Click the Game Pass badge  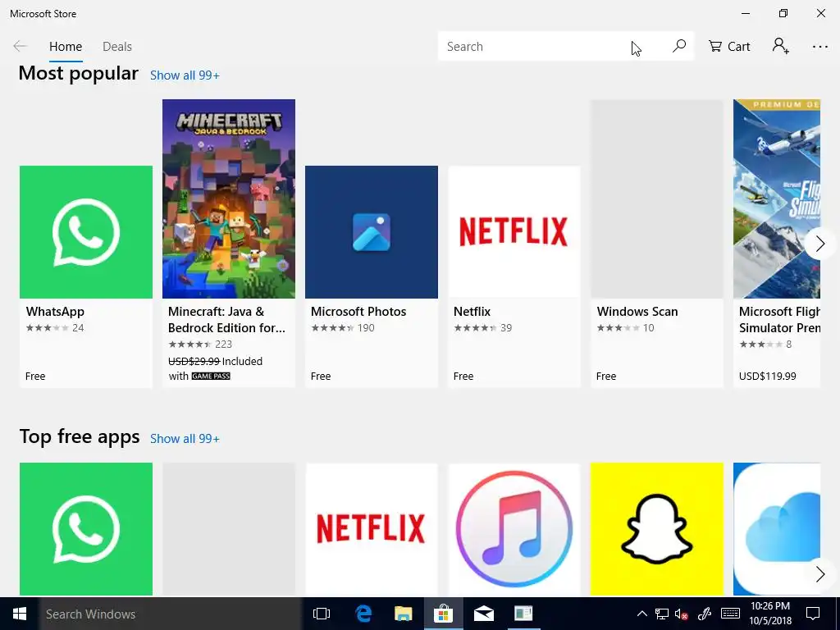[211, 376]
